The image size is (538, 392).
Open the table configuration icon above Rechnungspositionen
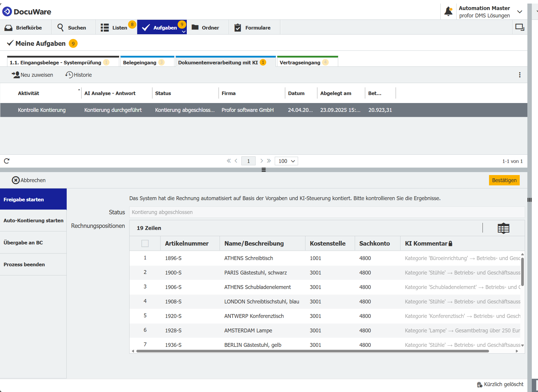coord(503,228)
